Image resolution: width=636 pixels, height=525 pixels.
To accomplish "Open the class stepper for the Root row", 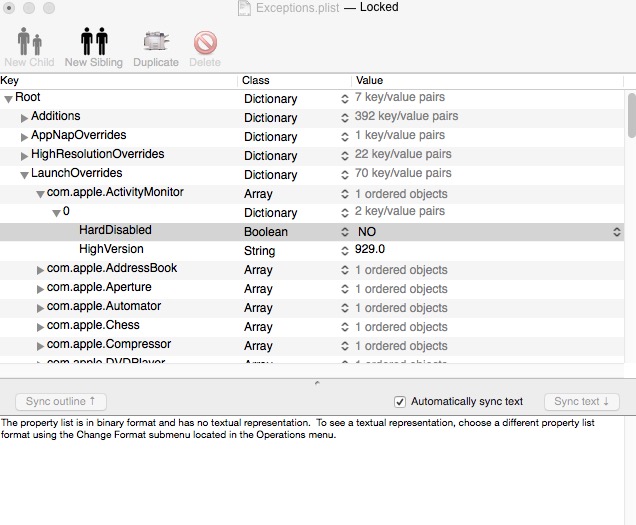I will click(x=344, y=99).
